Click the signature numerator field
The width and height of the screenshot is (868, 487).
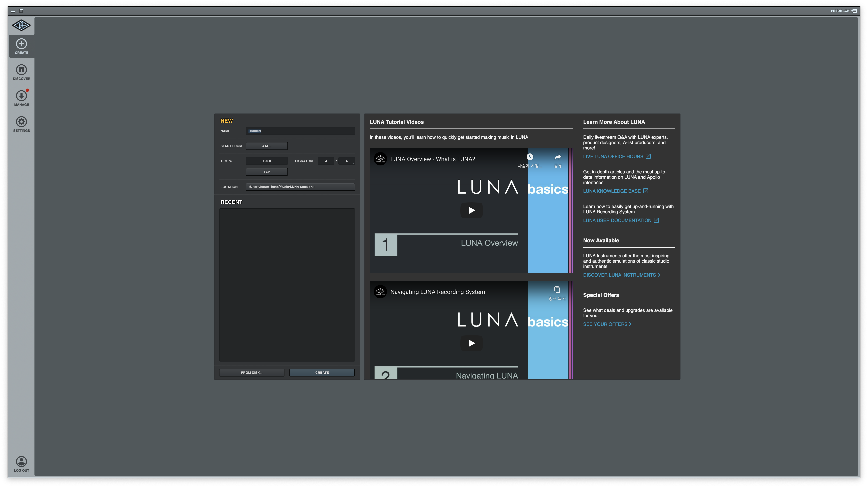point(326,161)
